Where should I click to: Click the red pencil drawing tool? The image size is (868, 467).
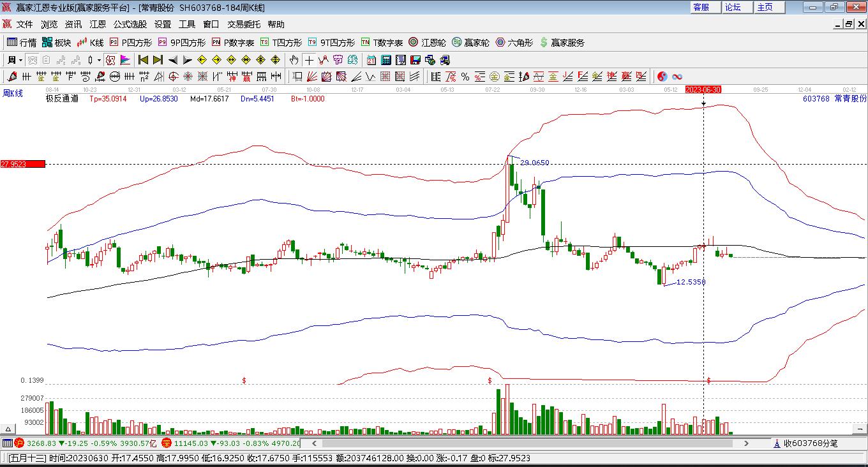[x=11, y=77]
